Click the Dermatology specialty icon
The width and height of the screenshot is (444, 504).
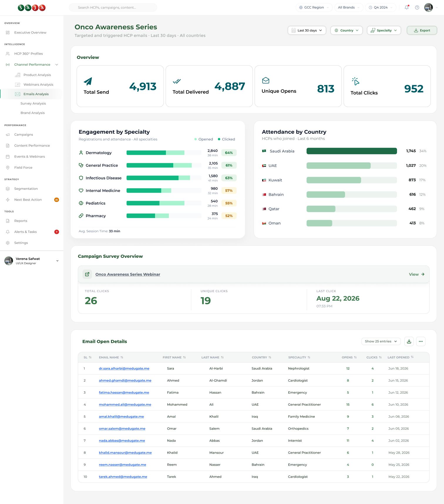coord(81,153)
